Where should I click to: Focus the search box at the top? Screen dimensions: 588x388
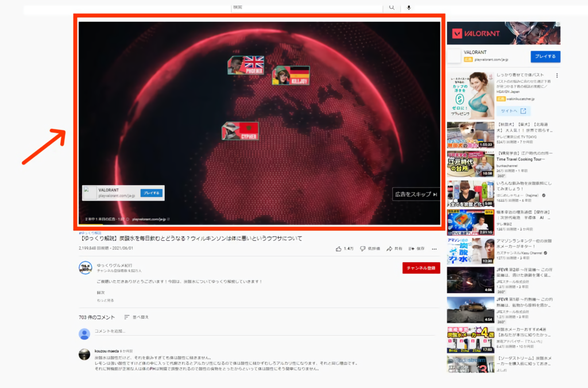click(307, 7)
